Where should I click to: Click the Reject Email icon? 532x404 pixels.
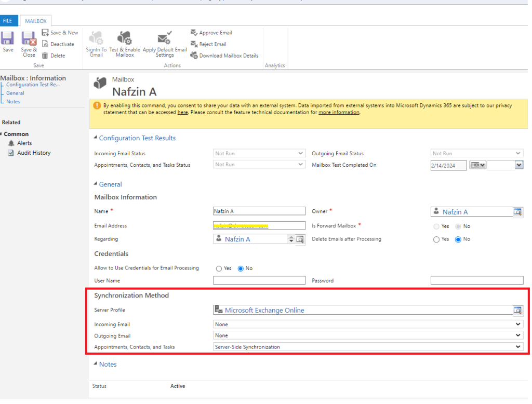pos(194,44)
